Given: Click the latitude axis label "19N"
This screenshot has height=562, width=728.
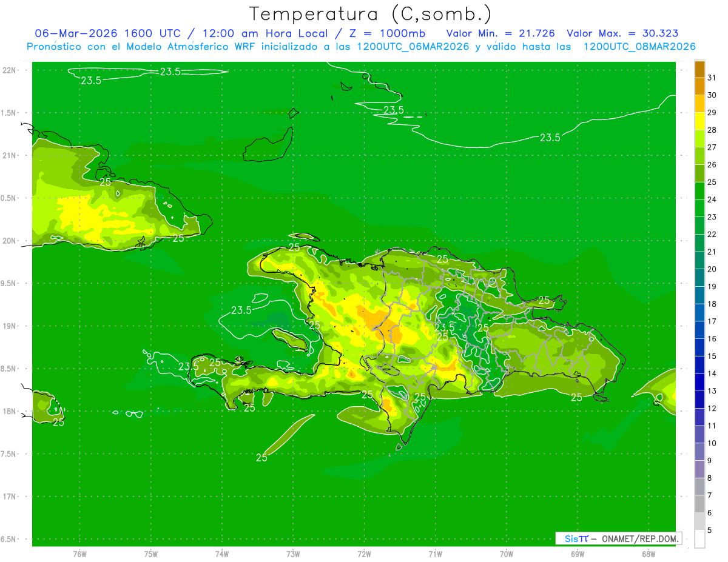Looking at the screenshot, I should point(9,326).
